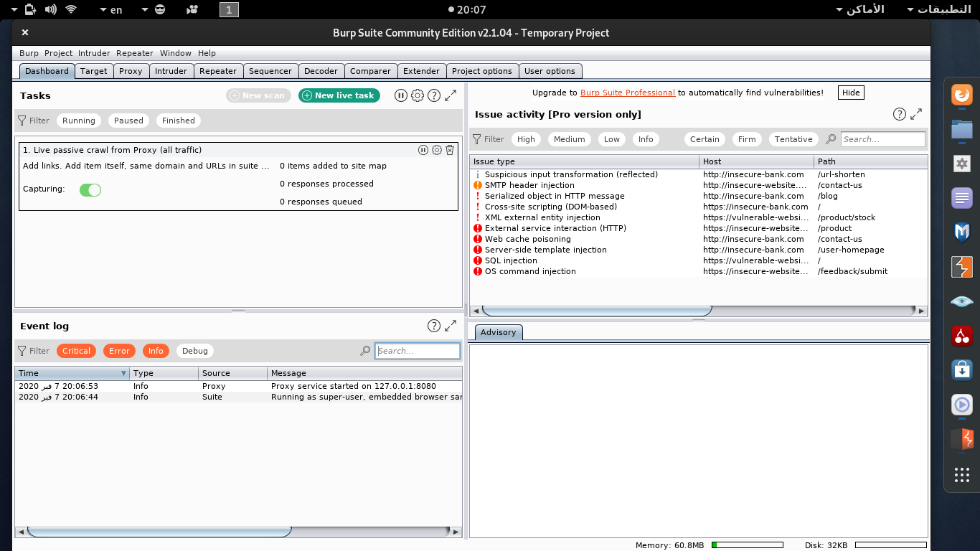This screenshot has height=551, width=980.
Task: Launch Metasploit from the dock
Action: [x=961, y=232]
